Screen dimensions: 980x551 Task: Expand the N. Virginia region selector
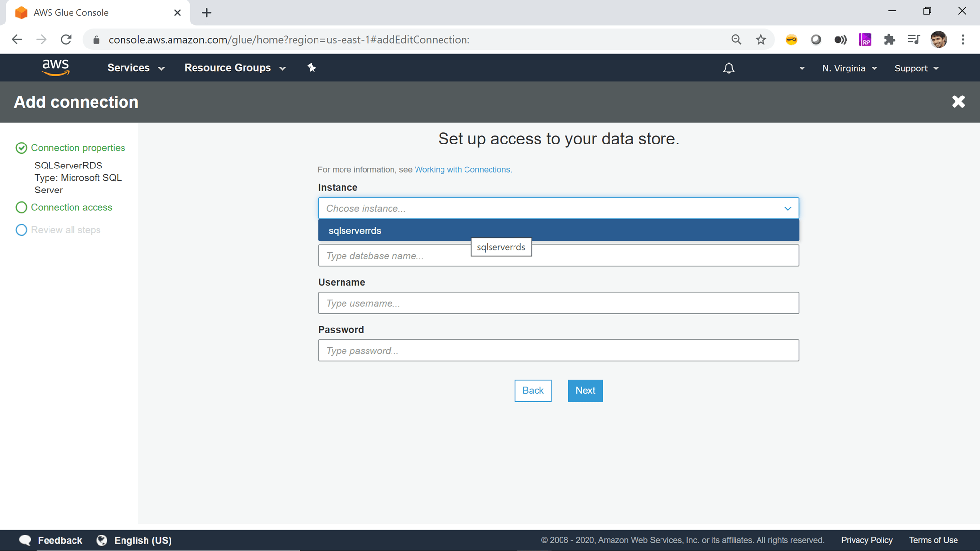click(849, 68)
